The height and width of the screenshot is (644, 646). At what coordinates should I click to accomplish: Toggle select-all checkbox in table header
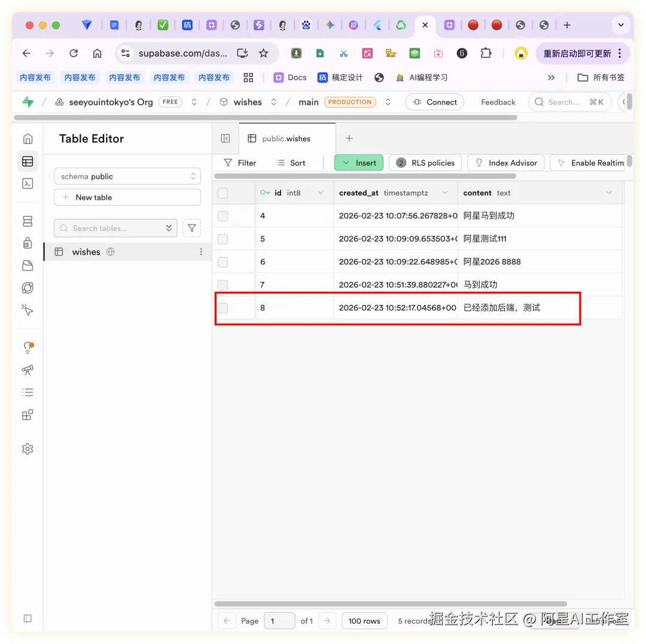point(223,193)
